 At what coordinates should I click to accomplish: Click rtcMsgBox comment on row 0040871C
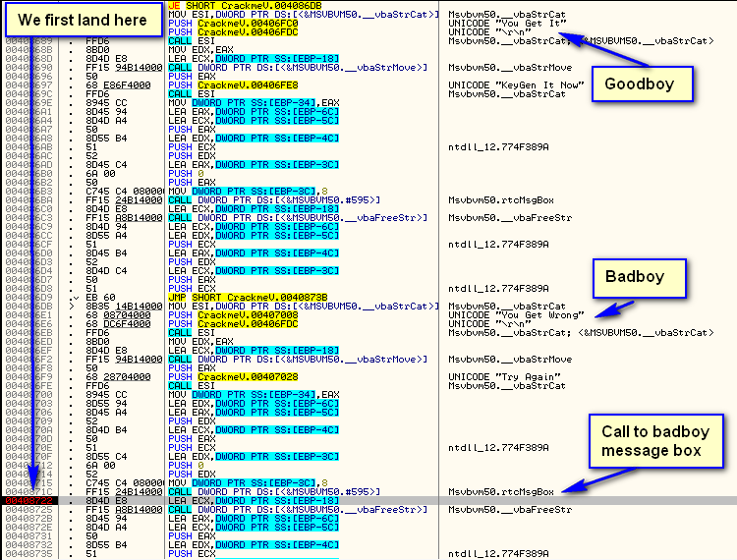501,492
